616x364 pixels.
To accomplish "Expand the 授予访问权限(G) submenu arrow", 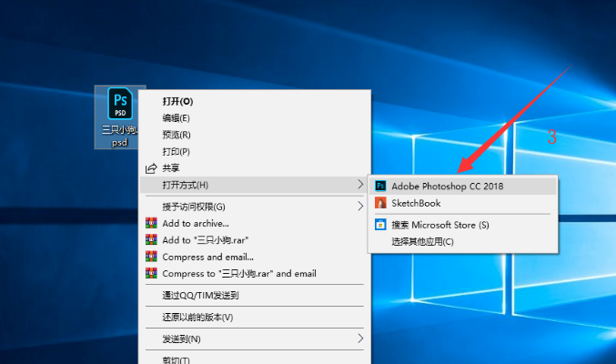I will [x=359, y=206].
